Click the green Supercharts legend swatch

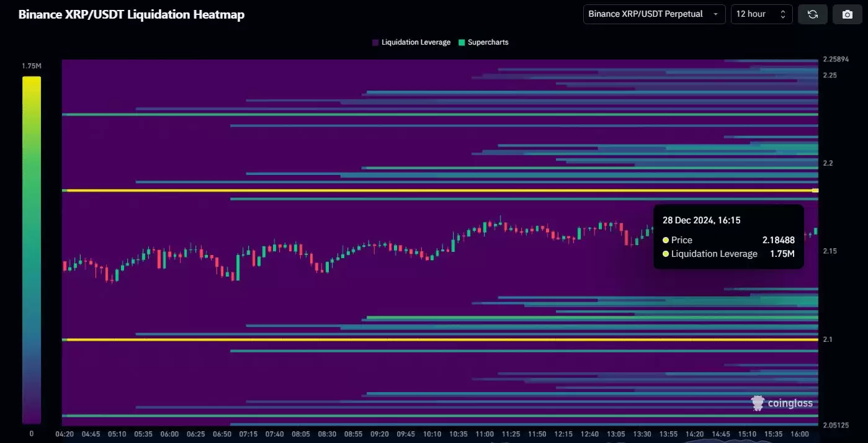point(462,42)
